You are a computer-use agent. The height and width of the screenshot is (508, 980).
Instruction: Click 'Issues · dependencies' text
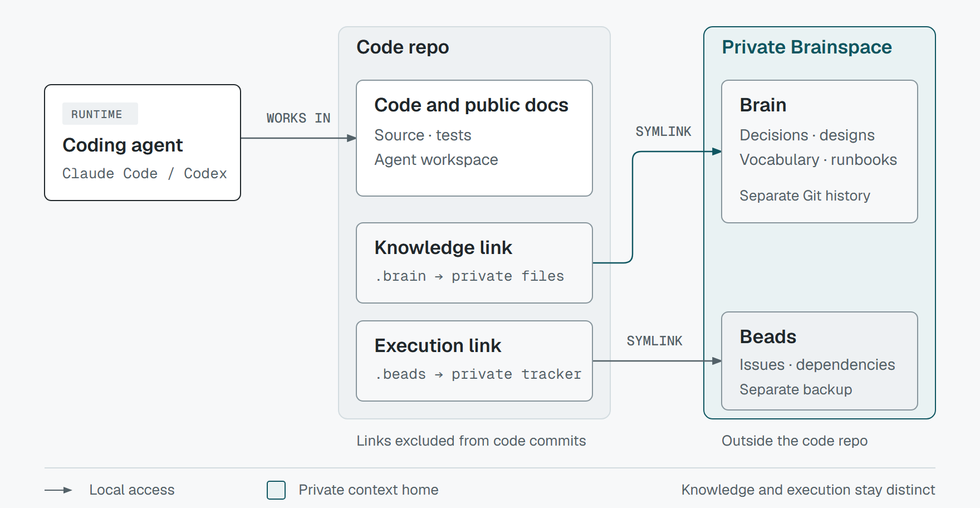tap(817, 365)
